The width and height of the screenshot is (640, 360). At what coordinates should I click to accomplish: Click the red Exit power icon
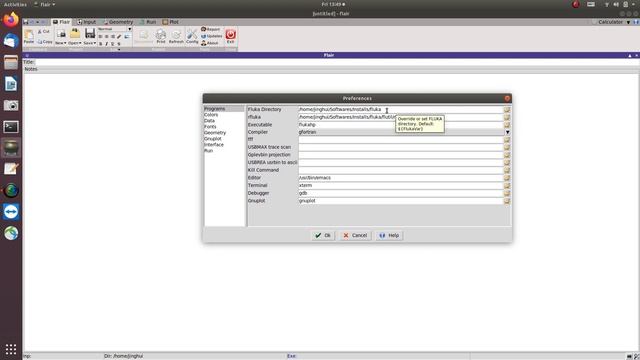tap(230, 36)
